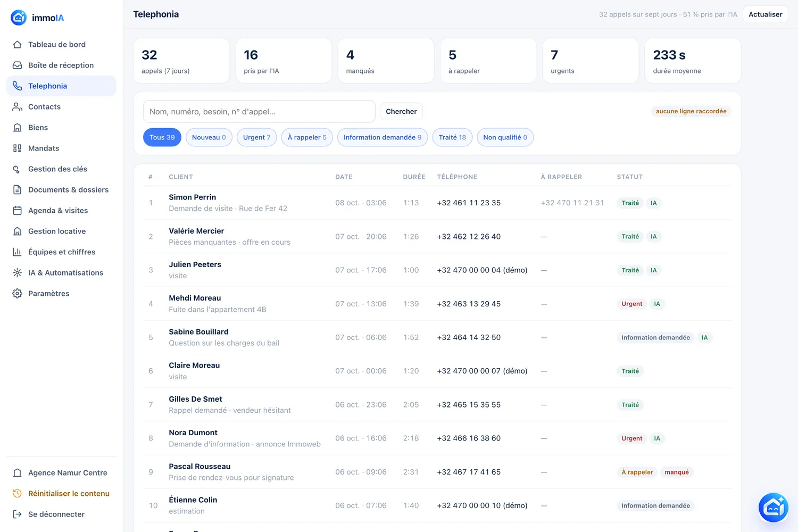This screenshot has height=532, width=798.
Task: Click the 5 à rappeler stat card
Action: 488,61
